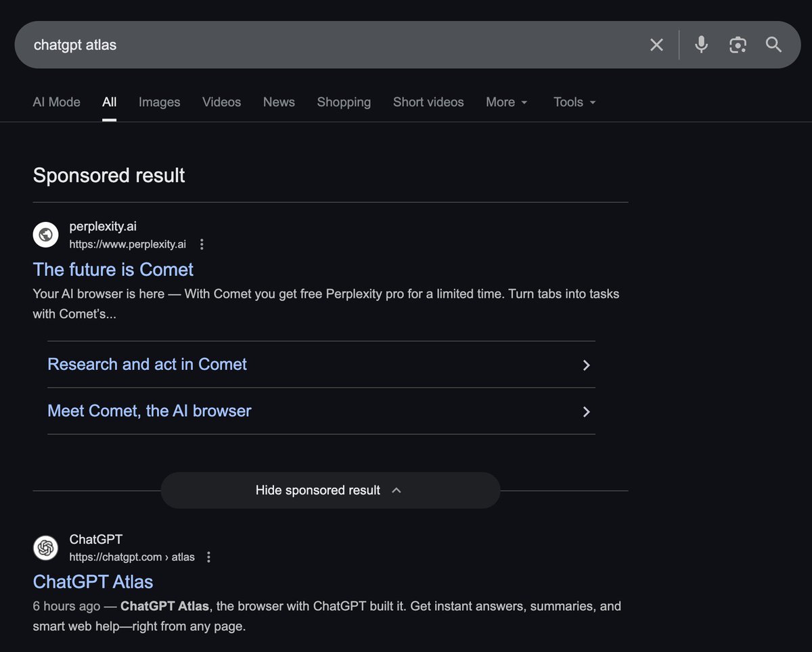Image resolution: width=812 pixels, height=652 pixels.
Task: Open The future is Comet ad link
Action: pos(113,269)
